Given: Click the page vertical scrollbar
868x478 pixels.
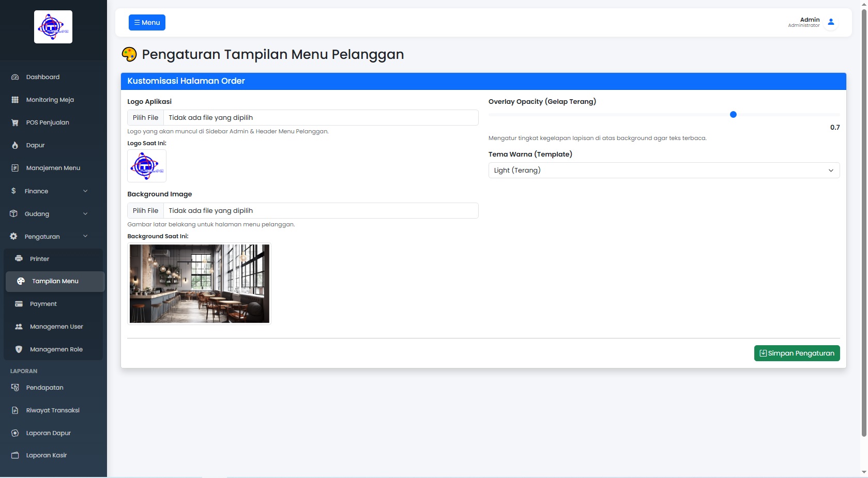Looking at the screenshot, I should click(863, 222).
